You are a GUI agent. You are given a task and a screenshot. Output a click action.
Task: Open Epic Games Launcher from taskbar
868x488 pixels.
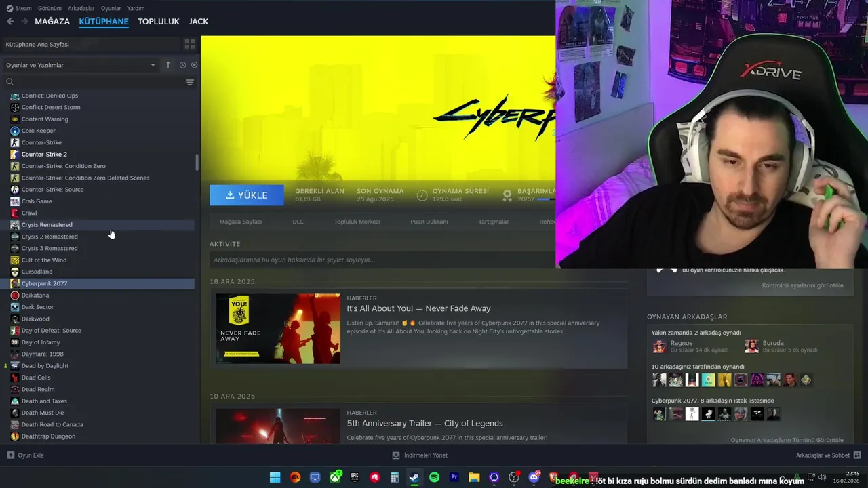tap(355, 477)
